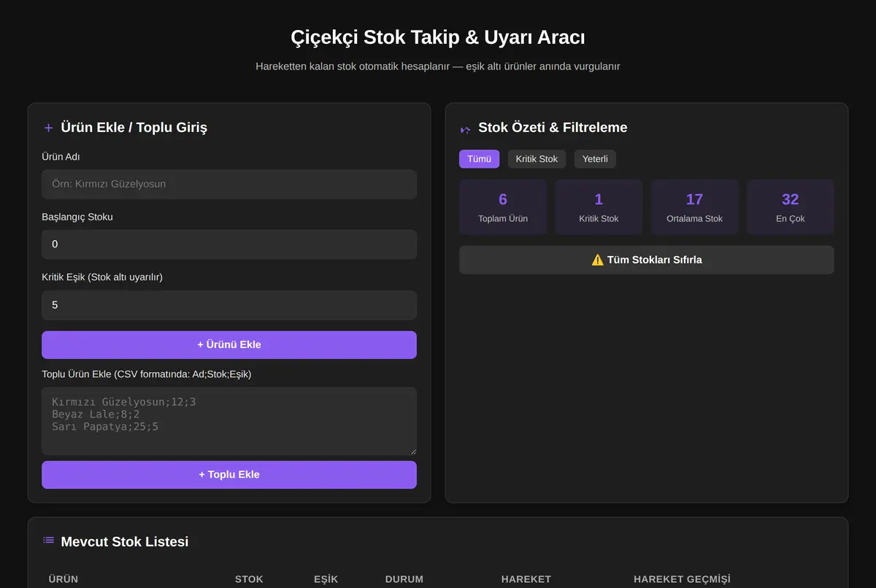Click the chart icon beside Stok Özeti heading
This screenshot has width=876, height=588.
coord(466,130)
